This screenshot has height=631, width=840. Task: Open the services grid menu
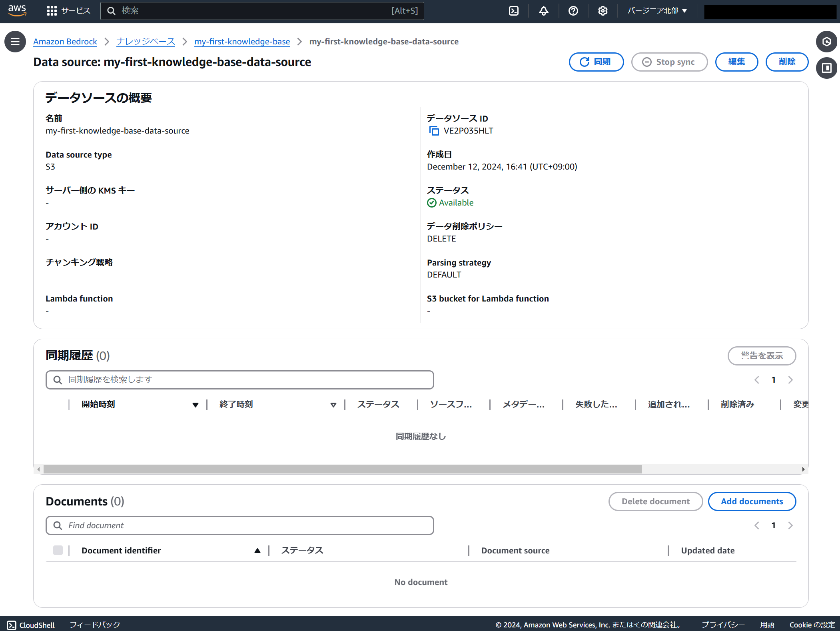point(52,11)
